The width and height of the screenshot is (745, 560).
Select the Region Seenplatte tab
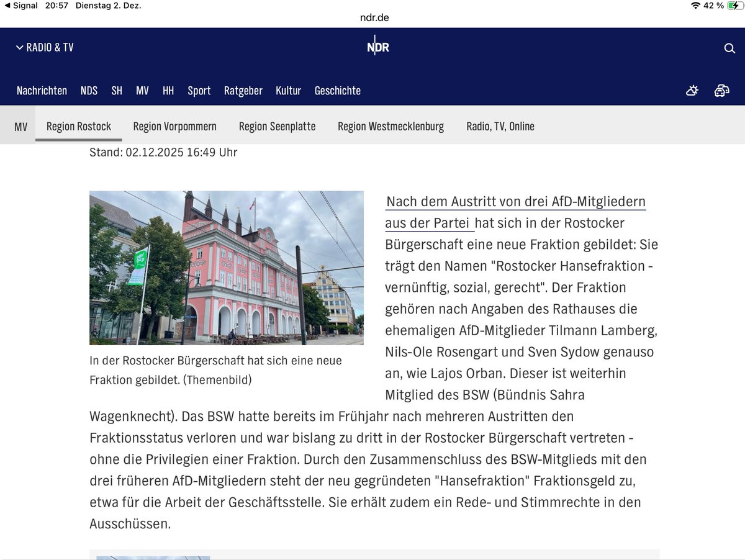[x=277, y=126]
